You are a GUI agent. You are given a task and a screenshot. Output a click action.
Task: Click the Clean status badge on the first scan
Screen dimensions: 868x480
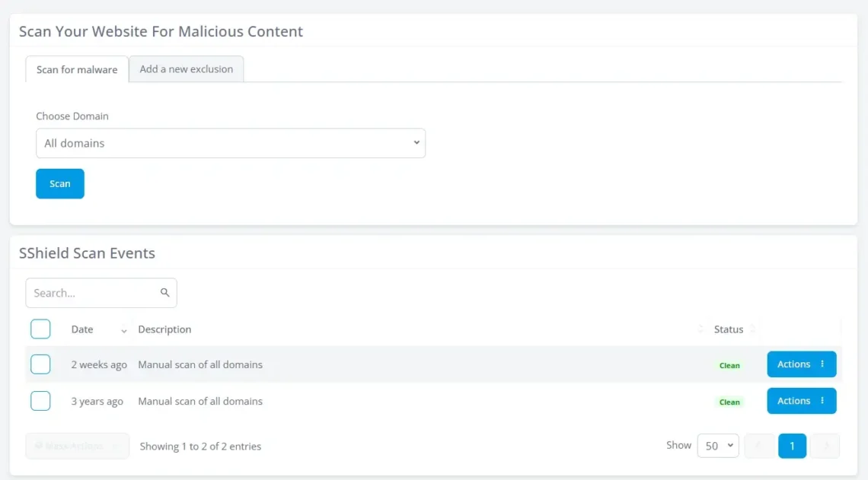click(729, 365)
